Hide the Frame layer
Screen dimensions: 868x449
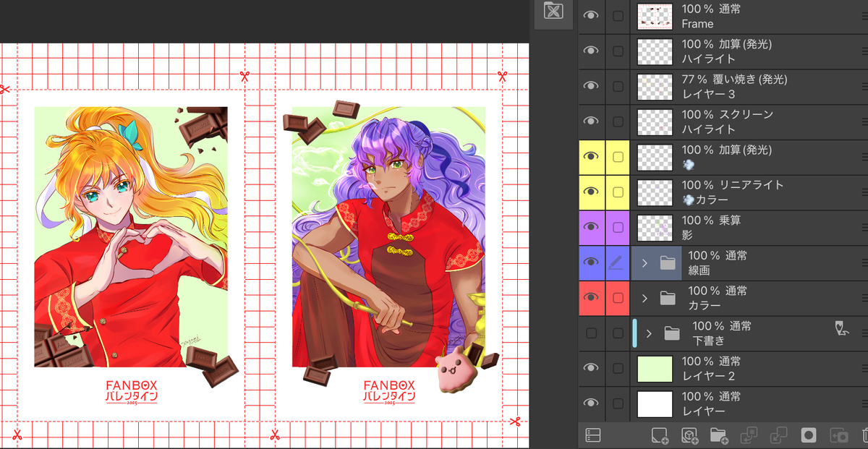pos(591,16)
